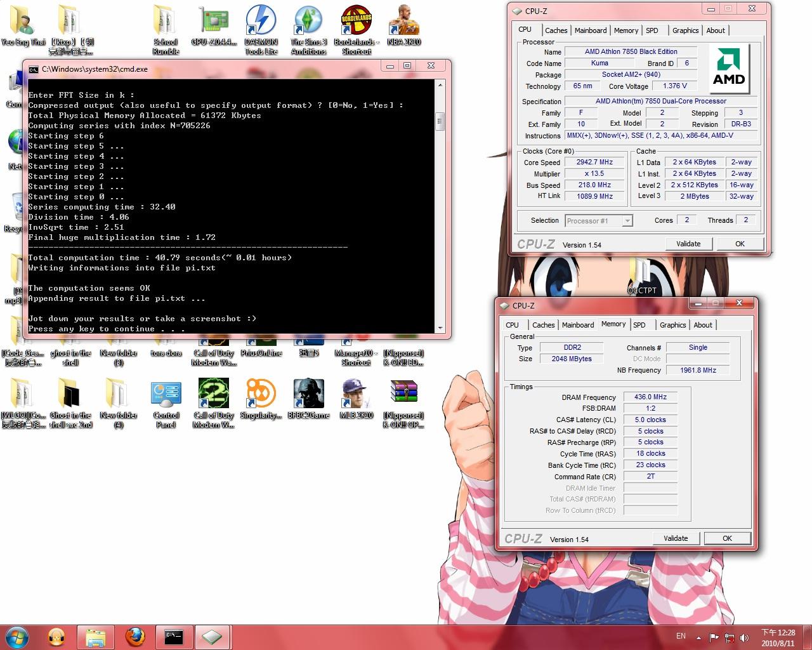812x650 pixels.
Task: Click OK in the top CPU-Z window
Action: (740, 244)
